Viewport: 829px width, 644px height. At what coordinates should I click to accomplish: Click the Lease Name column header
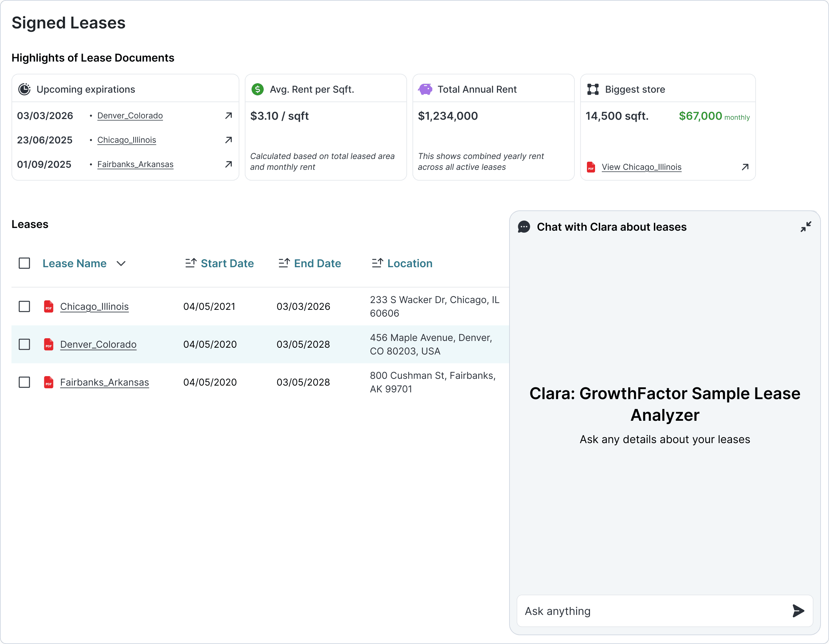(x=74, y=263)
